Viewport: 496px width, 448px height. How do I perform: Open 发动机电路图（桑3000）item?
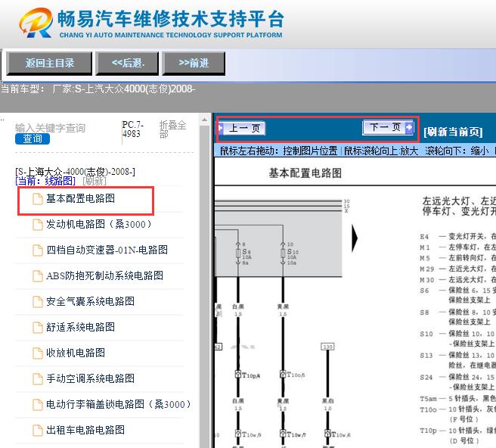click(x=99, y=224)
